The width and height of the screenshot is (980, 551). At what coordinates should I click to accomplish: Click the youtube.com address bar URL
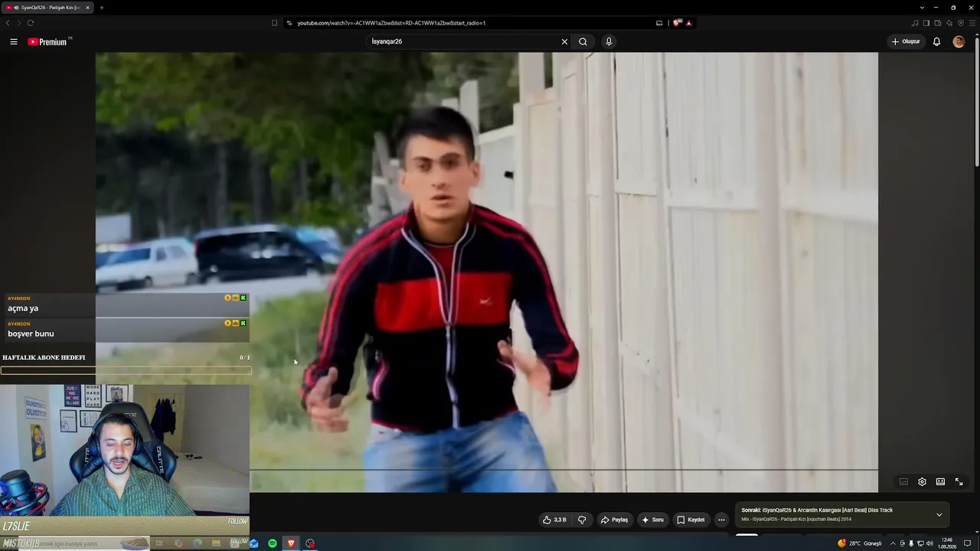[391, 23]
